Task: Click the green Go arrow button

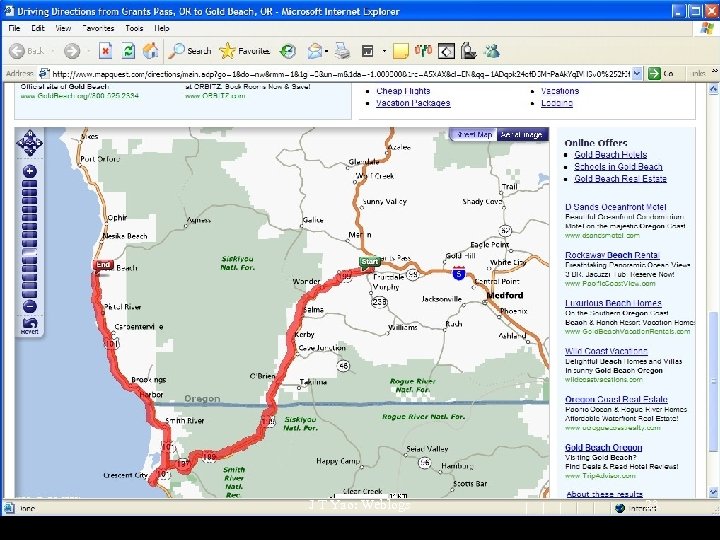Action: point(654,73)
